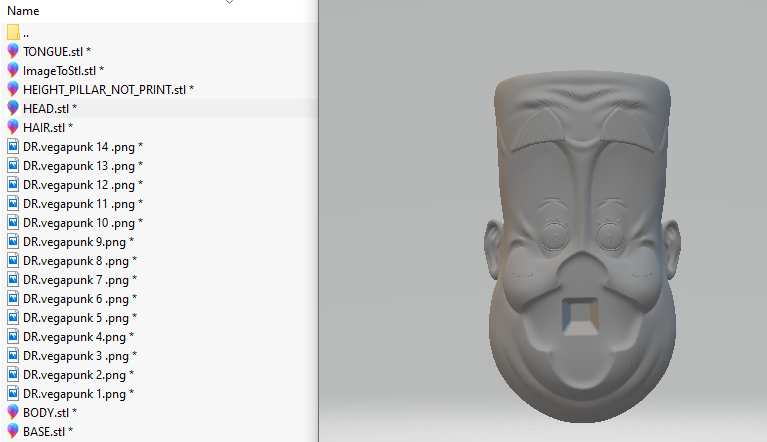Viewport: 767px width, 442px height.
Task: Click the image icon for DR.vegapunk 12 .png
Action: click(13, 184)
